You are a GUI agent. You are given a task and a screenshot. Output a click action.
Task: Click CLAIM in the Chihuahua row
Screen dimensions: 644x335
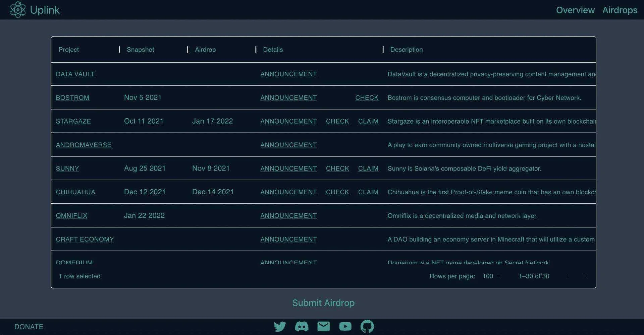pyautogui.click(x=368, y=192)
